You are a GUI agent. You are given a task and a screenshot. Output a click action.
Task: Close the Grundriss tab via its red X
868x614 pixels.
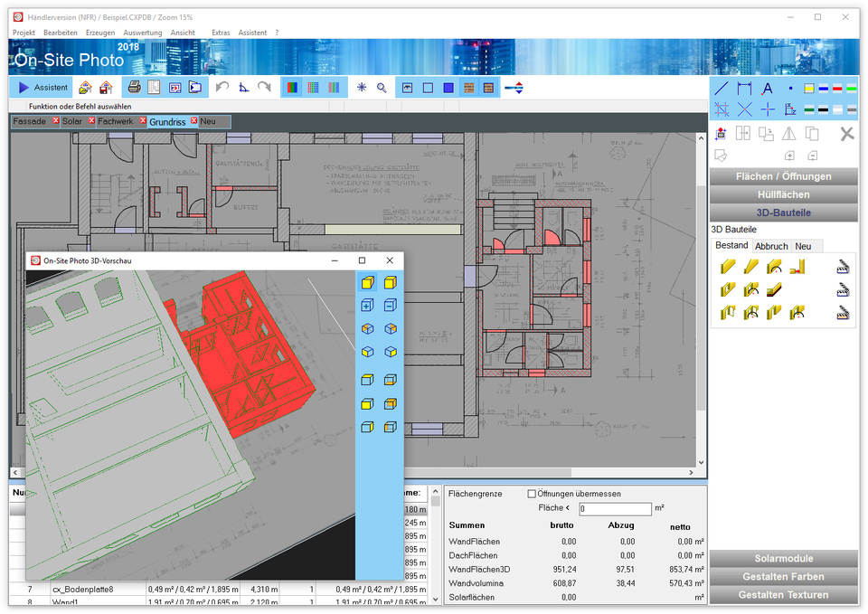tap(193, 121)
